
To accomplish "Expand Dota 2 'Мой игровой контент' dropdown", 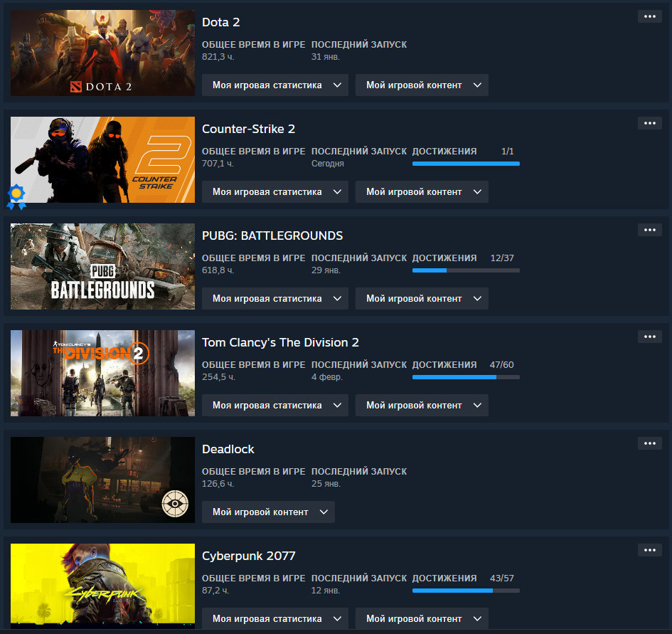I will tap(422, 85).
